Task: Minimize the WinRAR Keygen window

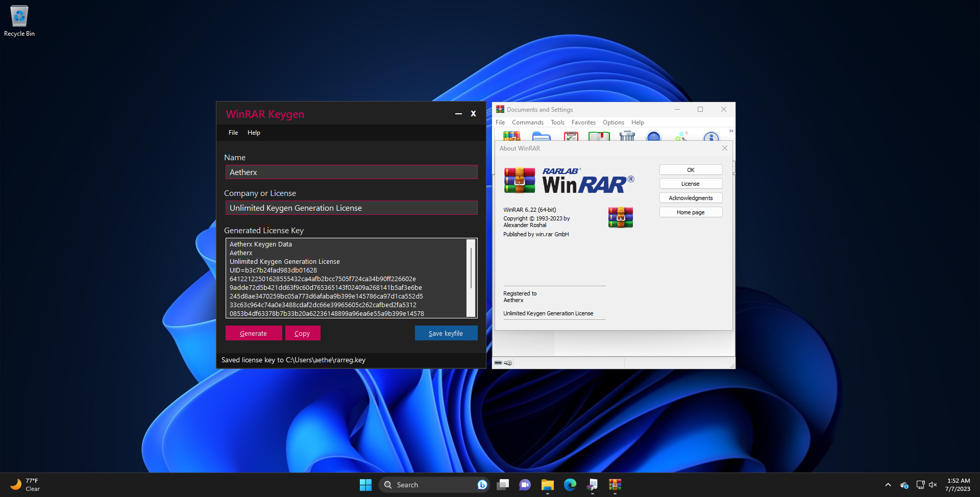Action: coord(458,114)
